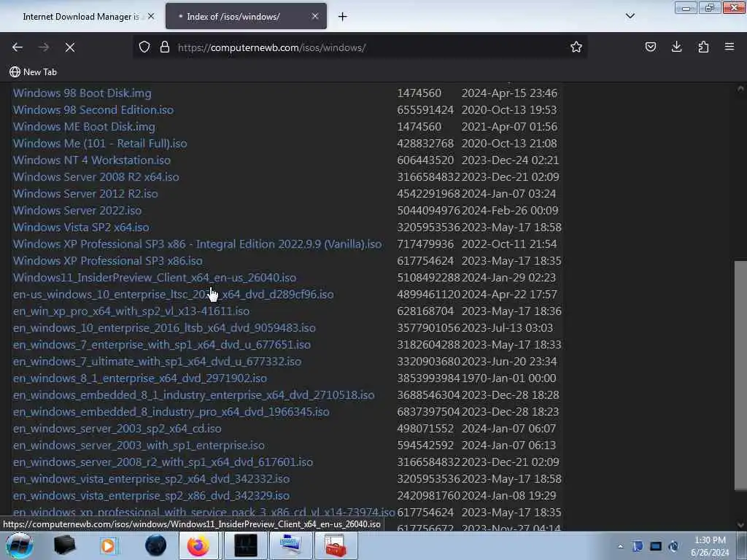Open Windows 98 Boot Disk.img
Image resolution: width=747 pixels, height=560 pixels.
82,93
